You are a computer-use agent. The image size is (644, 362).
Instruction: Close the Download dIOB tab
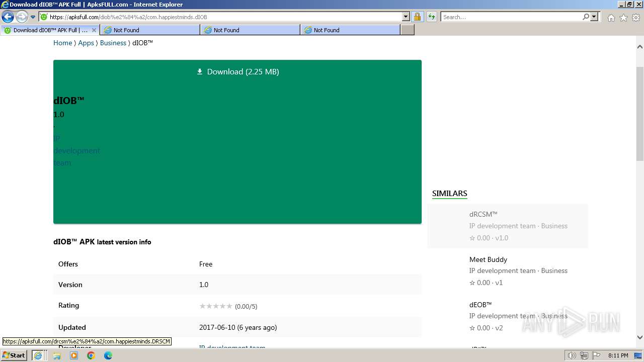[x=94, y=30]
